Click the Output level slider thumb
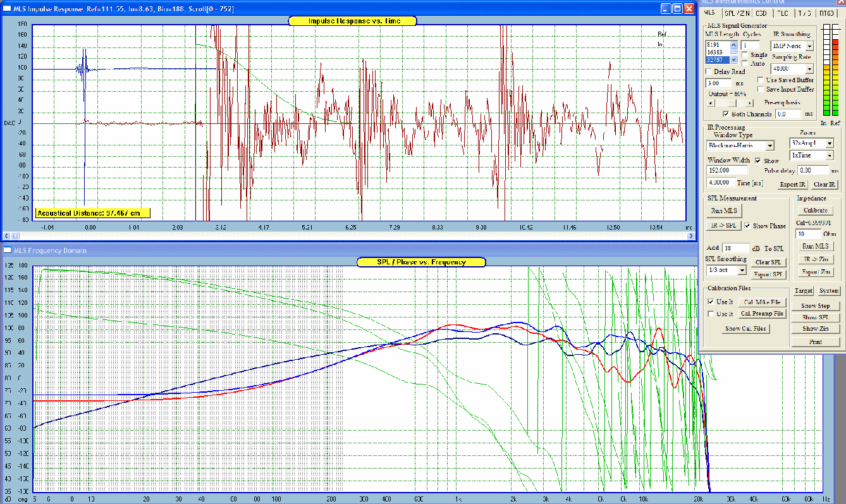 pos(731,102)
